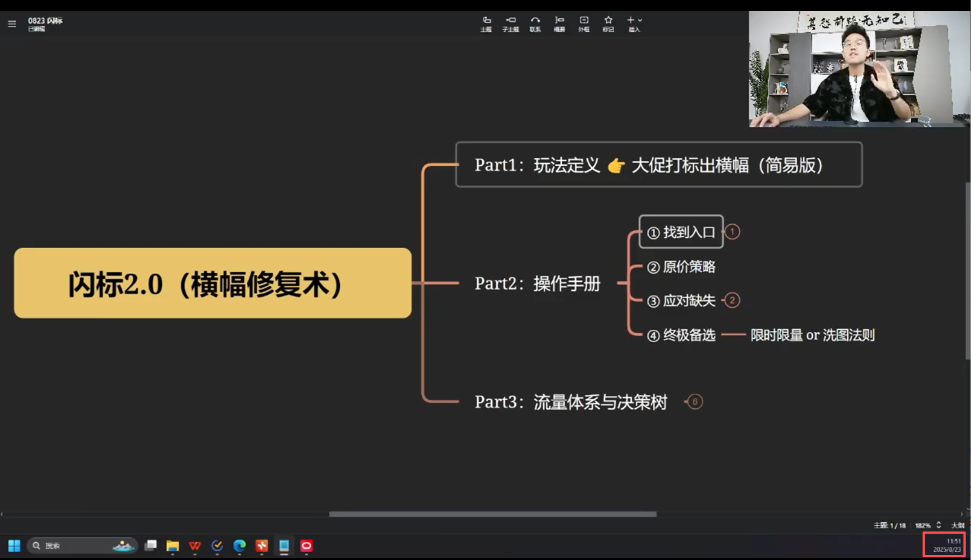The width and height of the screenshot is (971, 560).
Task: Expand the 插入 (Insert) dropdown
Action: click(635, 24)
